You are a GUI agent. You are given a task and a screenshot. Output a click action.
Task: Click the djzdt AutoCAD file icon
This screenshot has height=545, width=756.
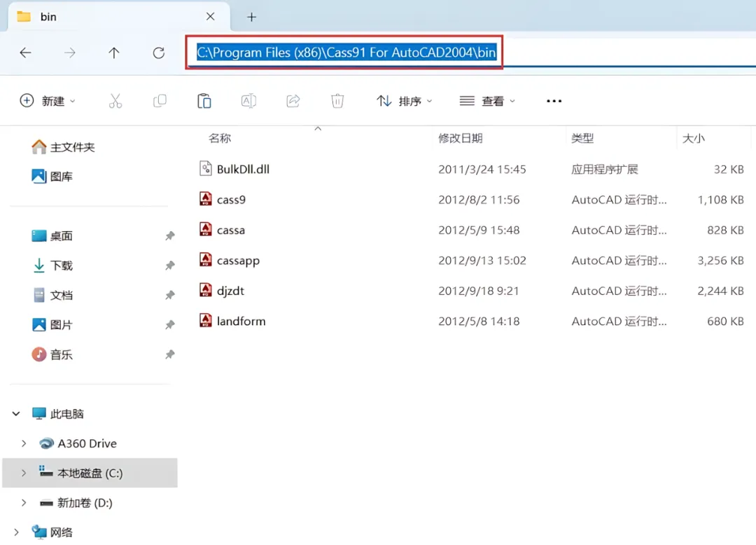(x=206, y=290)
